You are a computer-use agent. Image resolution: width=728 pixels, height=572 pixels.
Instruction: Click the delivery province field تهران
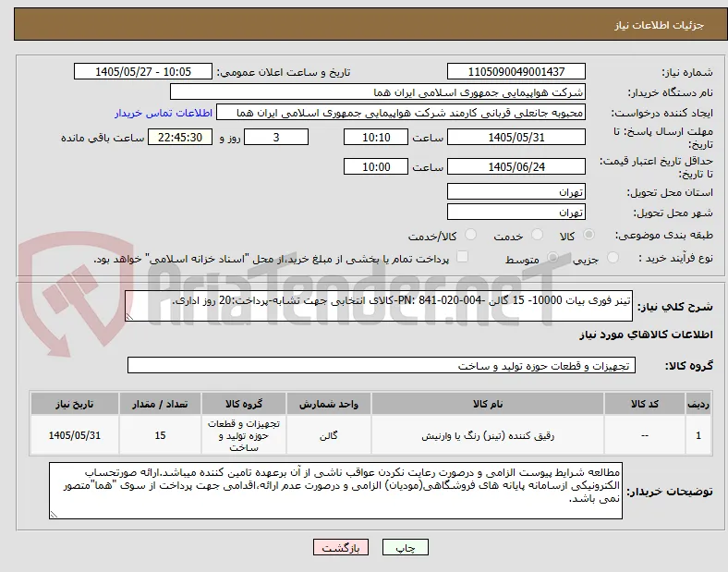516,191
